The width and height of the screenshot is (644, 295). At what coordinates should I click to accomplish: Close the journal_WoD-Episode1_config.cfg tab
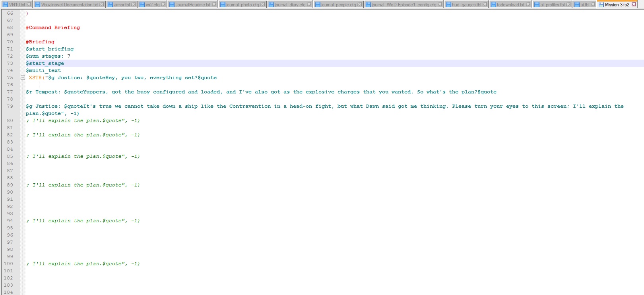pos(440,4)
